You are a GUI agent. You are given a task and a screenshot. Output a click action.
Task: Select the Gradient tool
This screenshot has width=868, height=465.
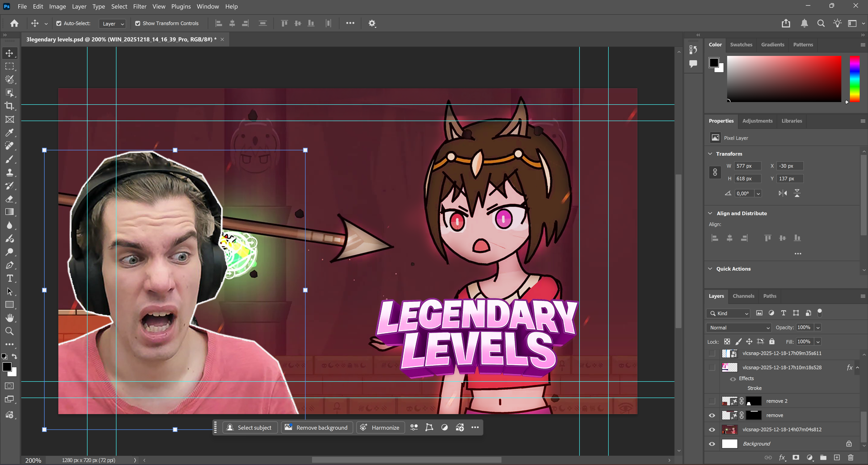[x=9, y=212]
